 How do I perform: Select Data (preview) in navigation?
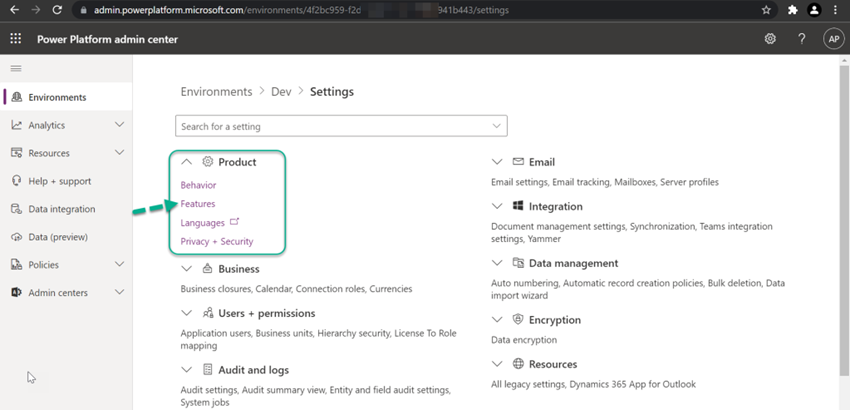(66, 237)
